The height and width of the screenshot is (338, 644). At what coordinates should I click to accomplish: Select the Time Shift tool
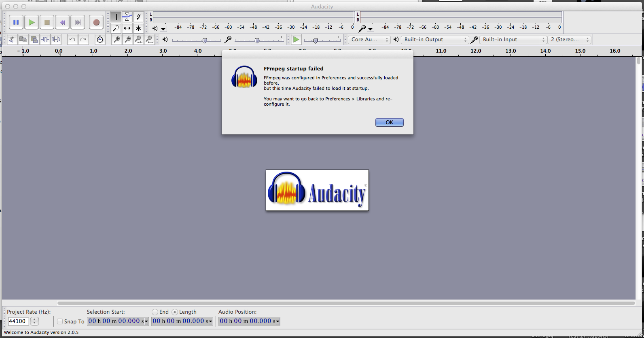pyautogui.click(x=127, y=28)
